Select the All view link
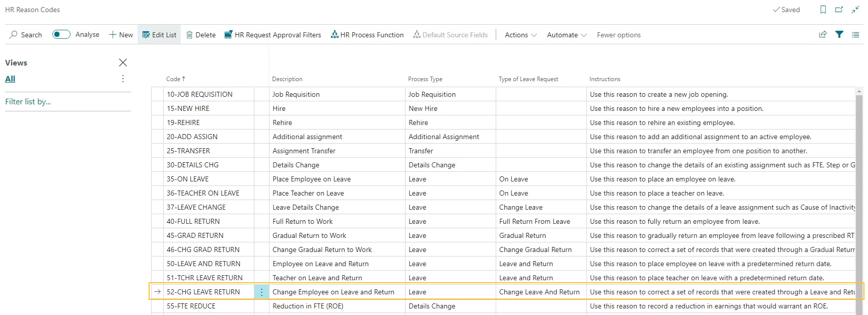The image size is (868, 315). [10, 79]
